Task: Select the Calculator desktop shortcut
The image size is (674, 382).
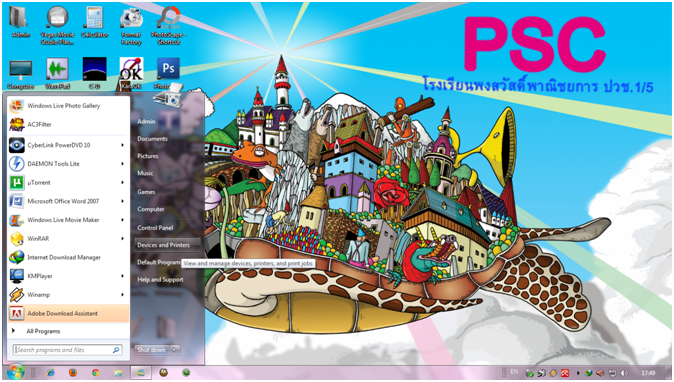Action: click(x=95, y=22)
